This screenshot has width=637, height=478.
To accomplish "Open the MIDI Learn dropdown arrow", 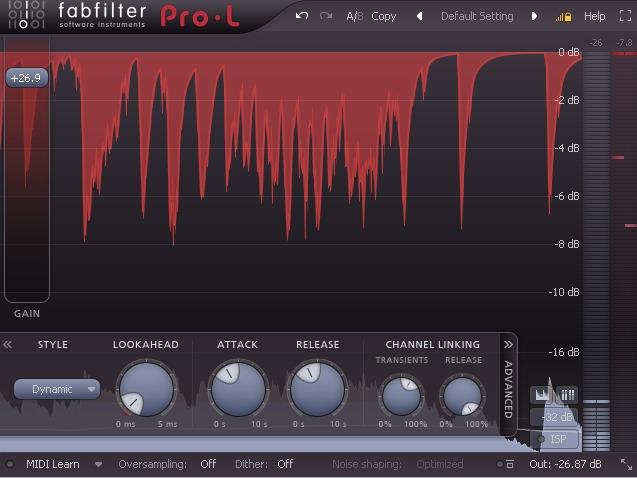I will pos(98,465).
